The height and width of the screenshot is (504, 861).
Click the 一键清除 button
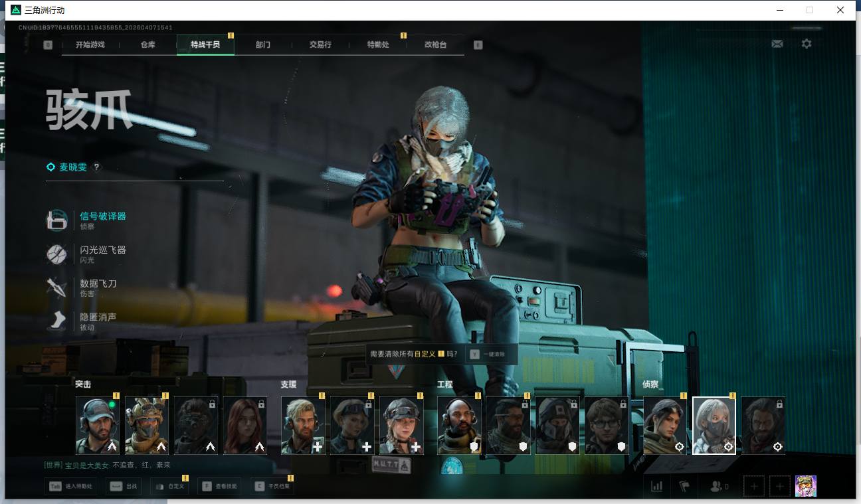coord(492,355)
